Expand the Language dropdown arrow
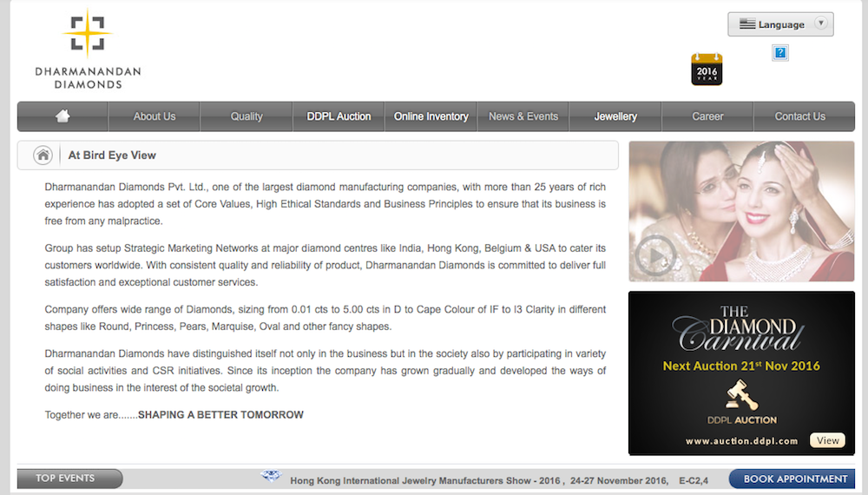 pyautogui.click(x=821, y=23)
